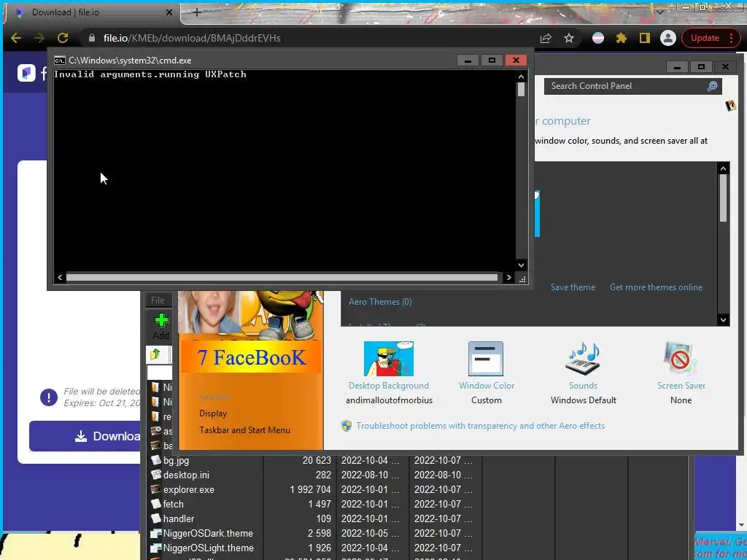The width and height of the screenshot is (747, 560).
Task: Open the File menu in 7-Zip
Action: tap(158, 300)
